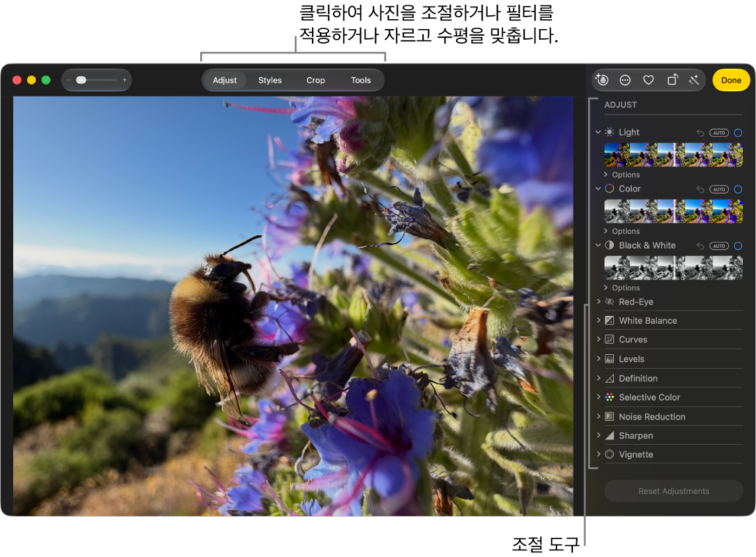The width and height of the screenshot is (756, 557).
Task: Open the Styles tab
Action: click(x=270, y=80)
